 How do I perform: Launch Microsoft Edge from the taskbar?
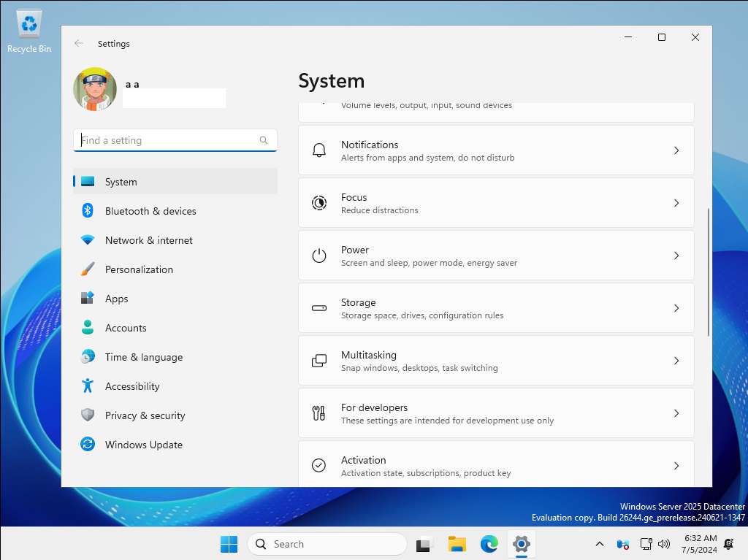pyautogui.click(x=489, y=544)
